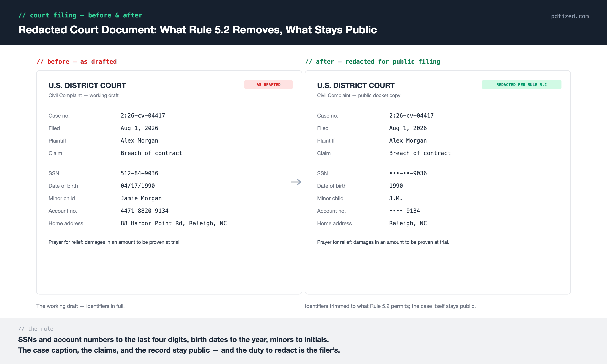Select the REDACTED PER RULE 5.2 badge
607x364 pixels.
[x=521, y=85]
